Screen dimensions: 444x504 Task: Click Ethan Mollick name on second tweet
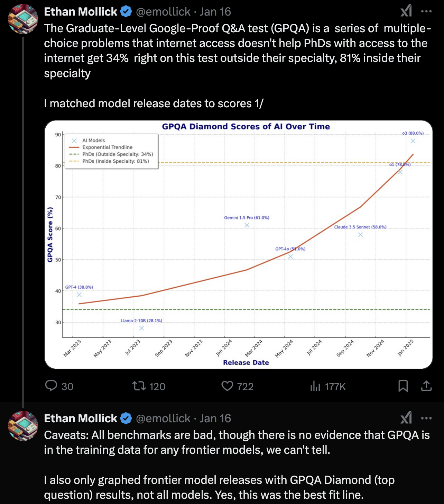(x=81, y=418)
